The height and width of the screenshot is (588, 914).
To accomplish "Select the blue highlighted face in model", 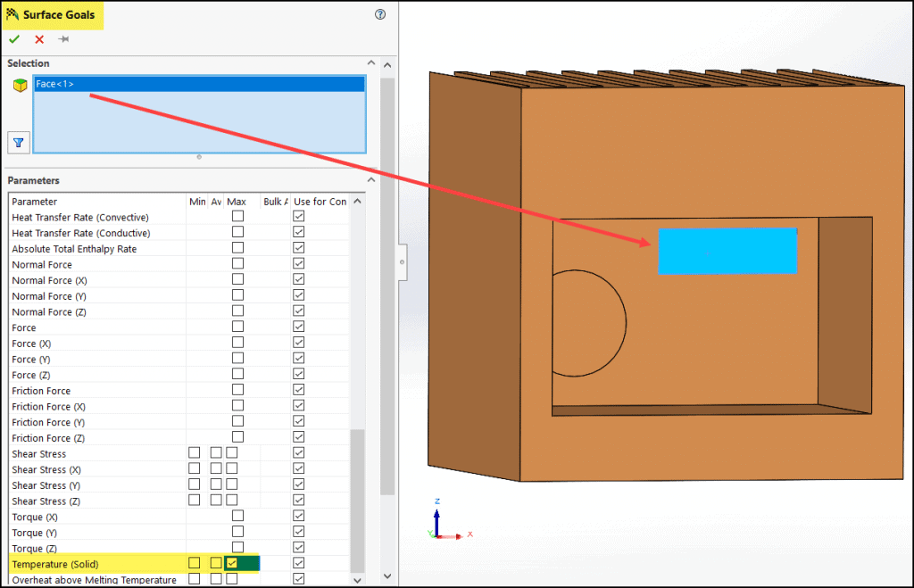I will click(727, 251).
